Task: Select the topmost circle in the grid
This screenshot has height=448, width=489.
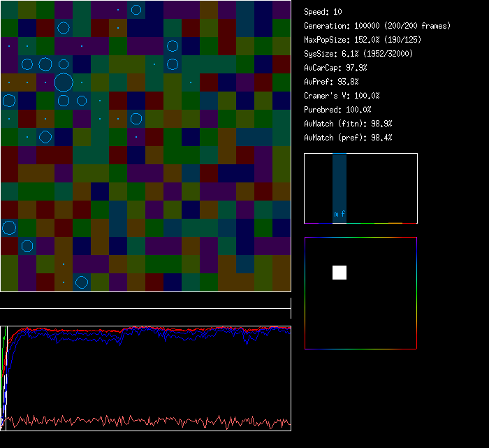Action: (x=136, y=10)
